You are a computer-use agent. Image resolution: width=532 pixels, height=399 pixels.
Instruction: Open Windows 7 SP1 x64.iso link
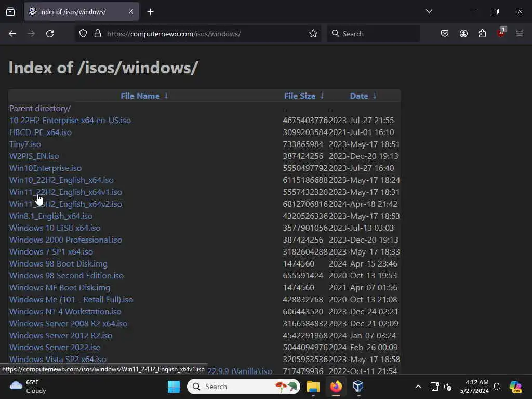point(51,252)
